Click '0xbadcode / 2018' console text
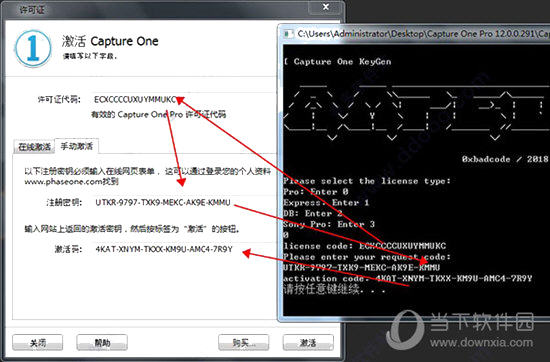The width and height of the screenshot is (550, 362). [505, 159]
